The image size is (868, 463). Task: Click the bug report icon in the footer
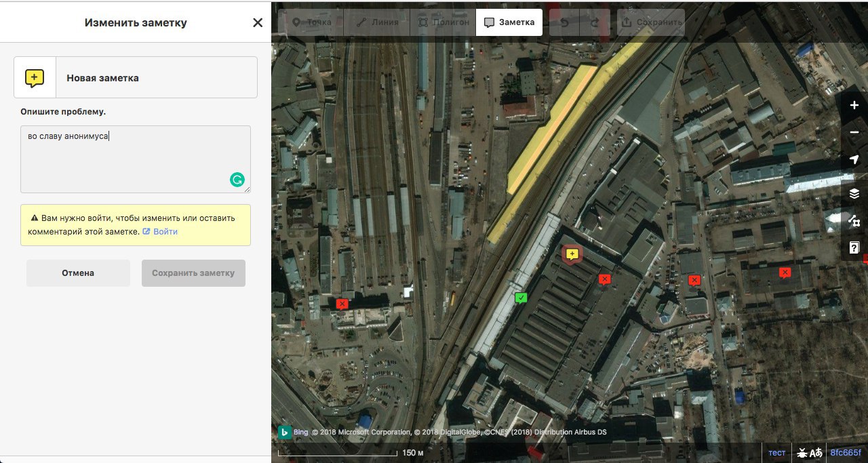tap(802, 453)
